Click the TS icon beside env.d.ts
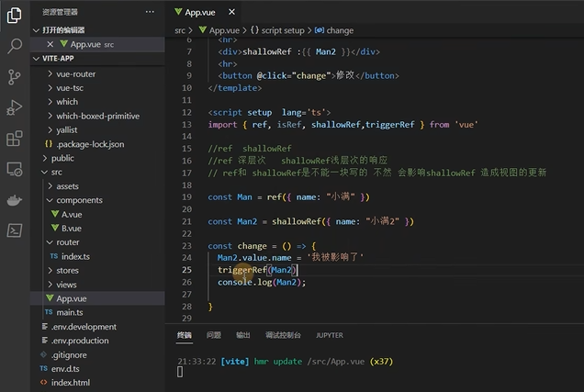This screenshot has width=584, height=392. [x=43, y=368]
